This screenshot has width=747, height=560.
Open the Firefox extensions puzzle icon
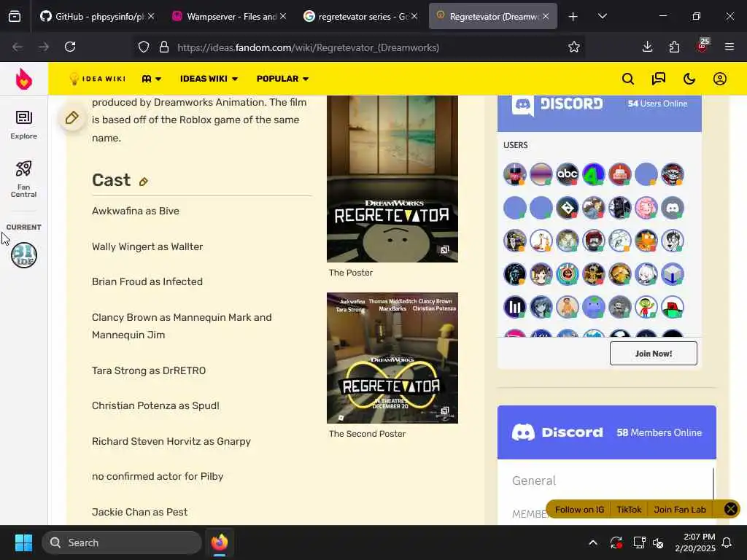click(674, 47)
